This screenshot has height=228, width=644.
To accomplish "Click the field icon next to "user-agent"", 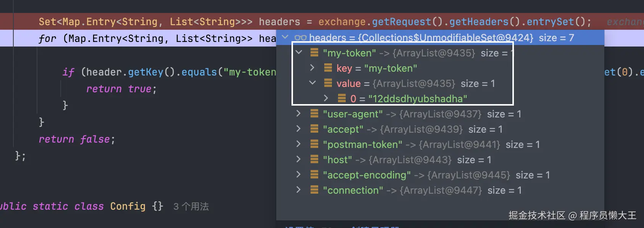I will click(x=314, y=114).
